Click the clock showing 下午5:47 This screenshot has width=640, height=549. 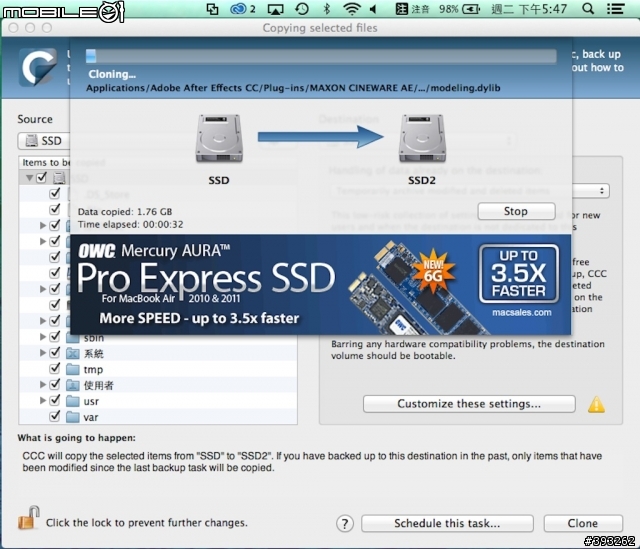(530, 9)
